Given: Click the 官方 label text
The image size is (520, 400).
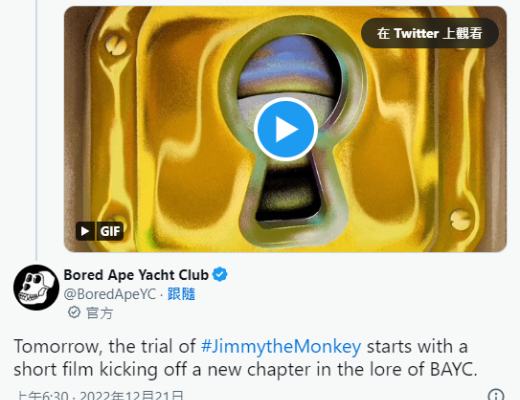Looking at the screenshot, I should pyautogui.click(x=100, y=313).
